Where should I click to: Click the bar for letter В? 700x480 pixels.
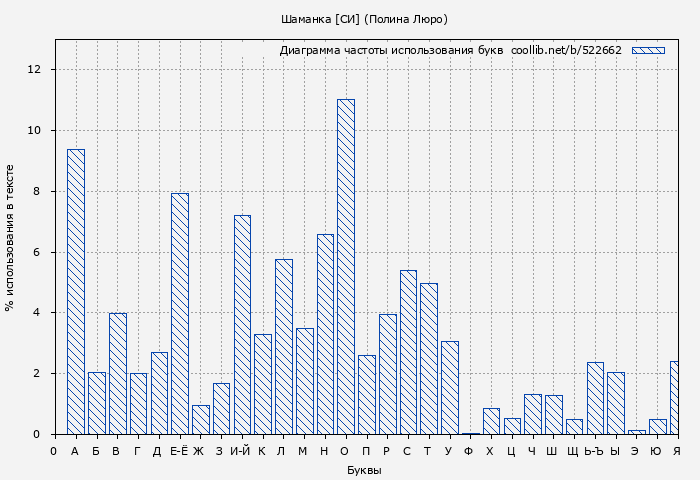tap(117, 374)
